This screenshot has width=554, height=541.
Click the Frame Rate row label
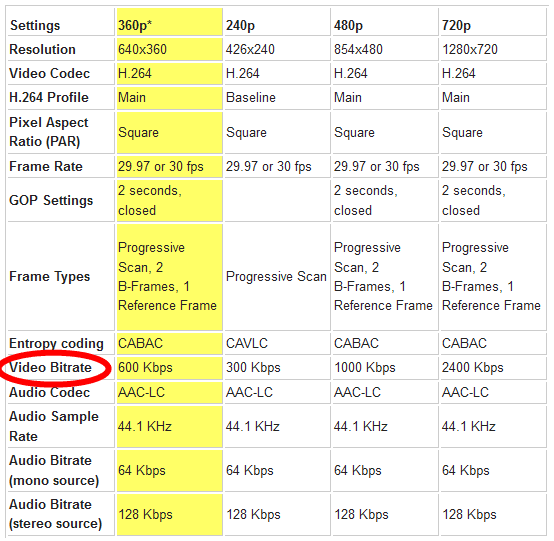point(61,166)
